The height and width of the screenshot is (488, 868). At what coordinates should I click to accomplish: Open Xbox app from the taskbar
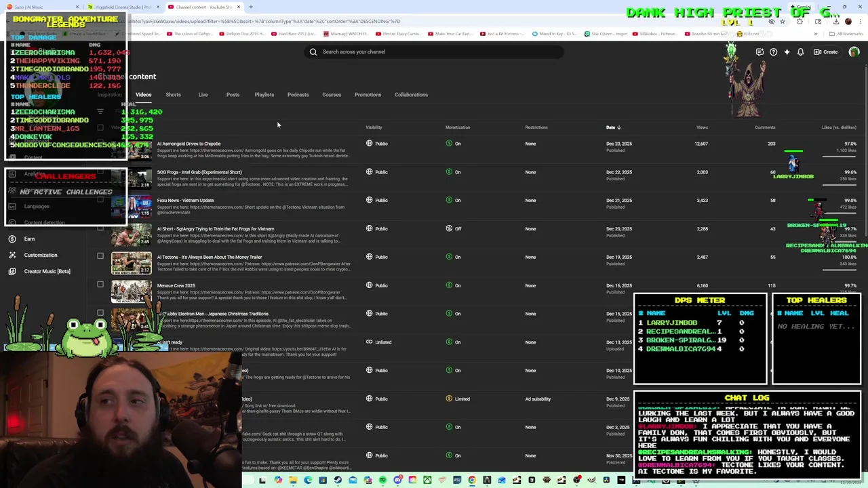point(427,481)
